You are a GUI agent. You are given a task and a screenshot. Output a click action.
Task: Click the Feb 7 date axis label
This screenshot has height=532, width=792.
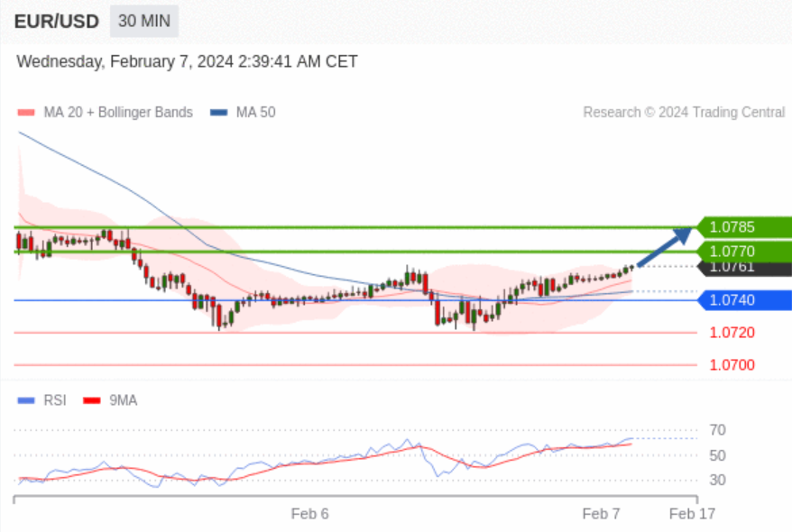(x=601, y=514)
